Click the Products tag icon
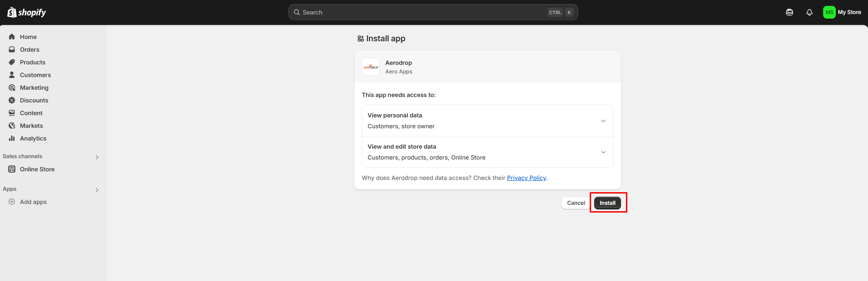Screen dimensions: 868x281 [12, 62]
